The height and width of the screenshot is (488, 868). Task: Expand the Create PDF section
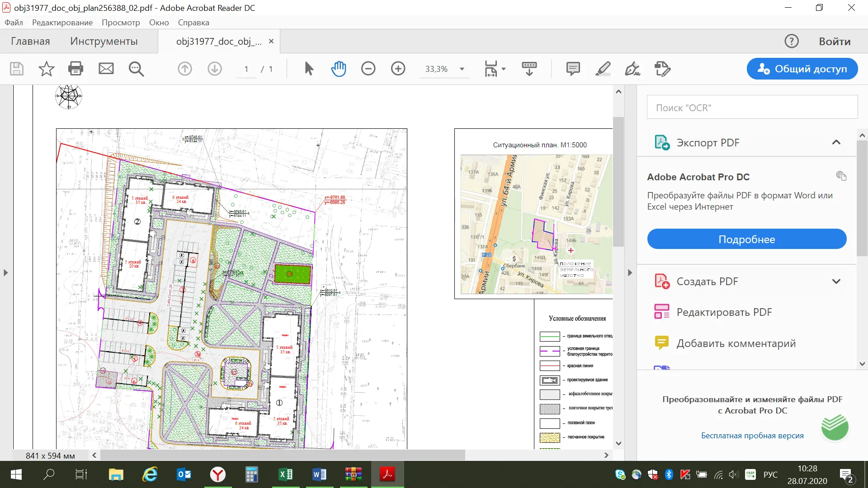(836, 282)
